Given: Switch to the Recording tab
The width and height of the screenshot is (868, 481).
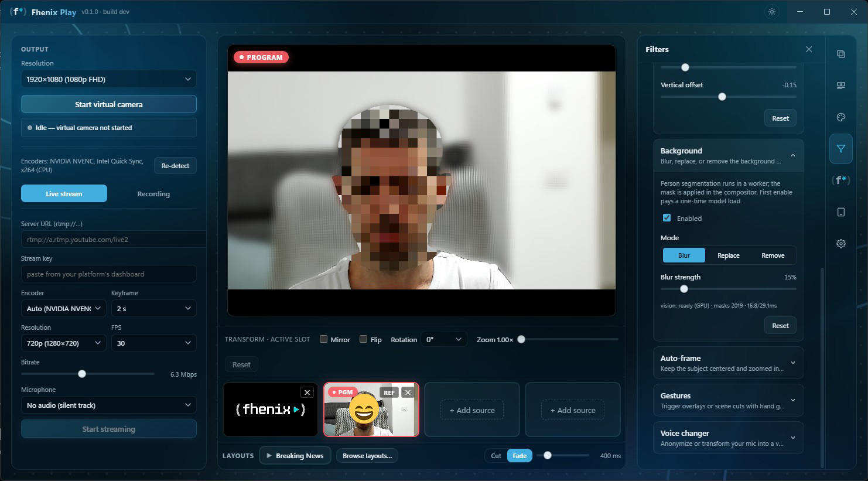Looking at the screenshot, I should 153,194.
